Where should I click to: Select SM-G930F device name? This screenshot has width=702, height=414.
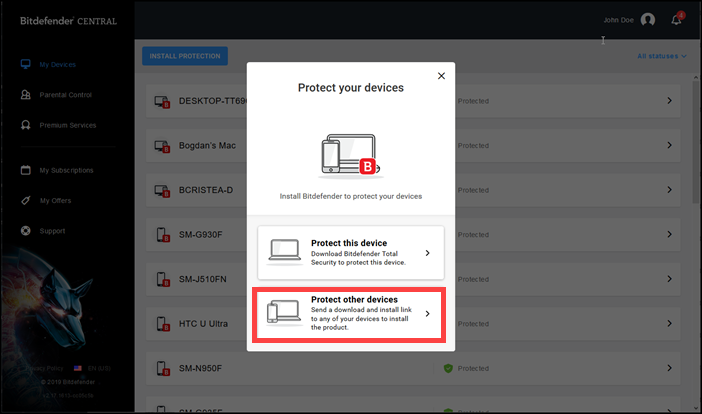point(201,235)
